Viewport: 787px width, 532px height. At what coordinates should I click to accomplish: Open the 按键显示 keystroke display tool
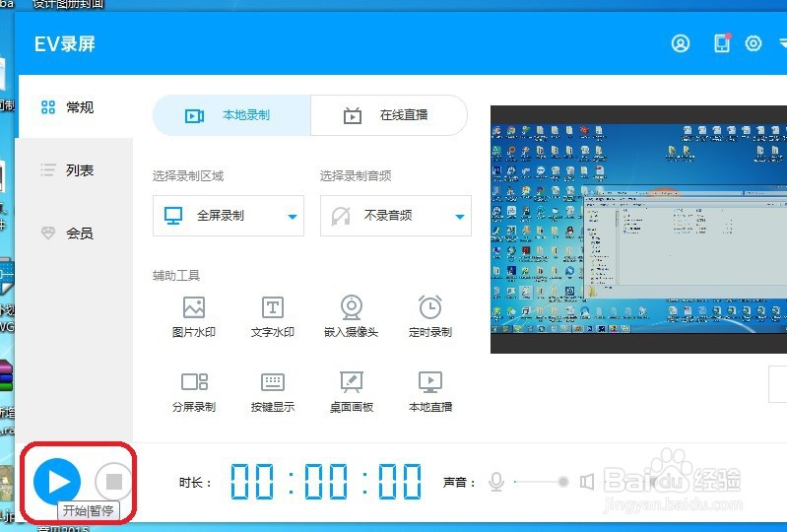click(273, 392)
